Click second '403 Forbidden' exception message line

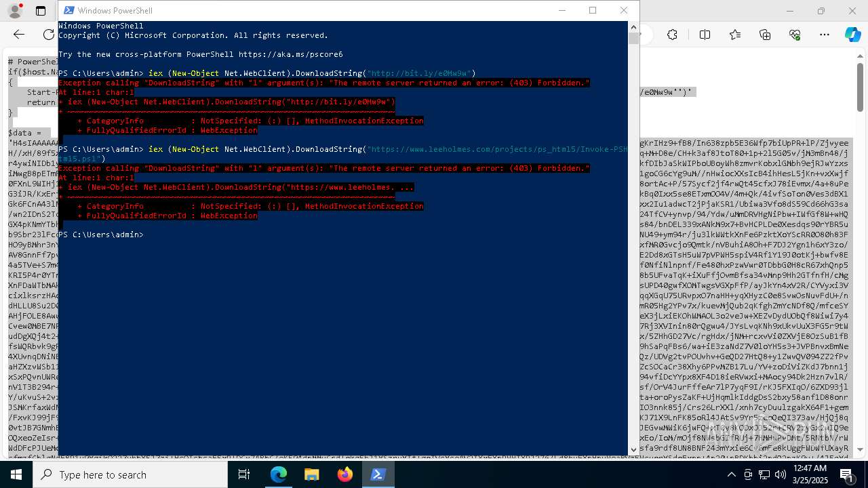[x=324, y=168]
